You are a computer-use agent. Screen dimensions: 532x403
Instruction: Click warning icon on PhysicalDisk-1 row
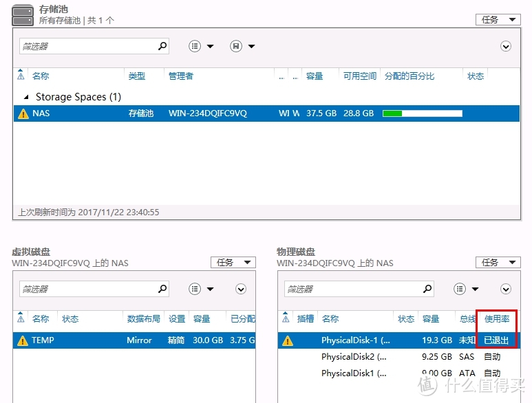(x=288, y=340)
